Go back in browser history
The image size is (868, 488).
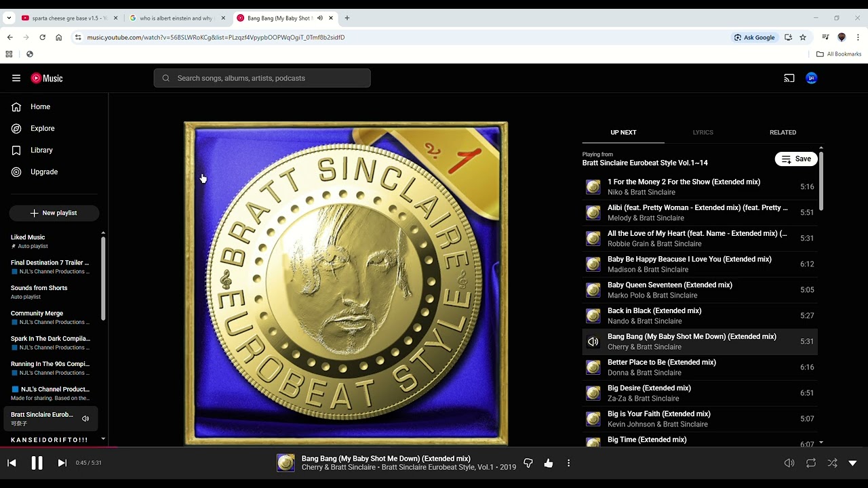pyautogui.click(x=9, y=37)
